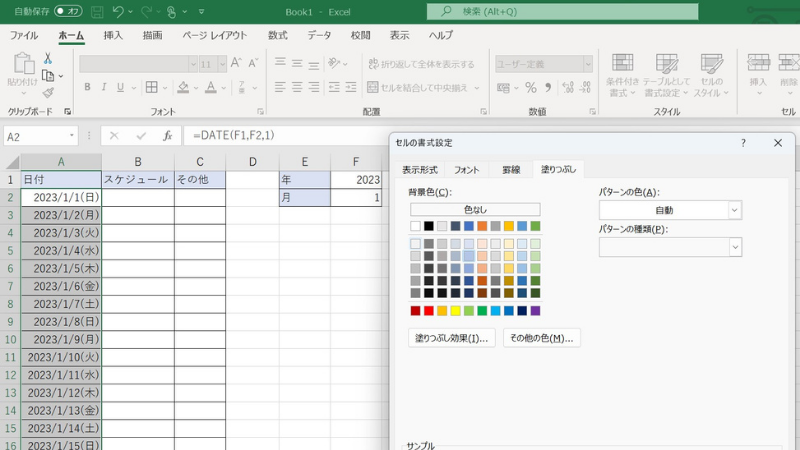
Task: Switch to the Font dialog tab
Action: tap(466, 170)
